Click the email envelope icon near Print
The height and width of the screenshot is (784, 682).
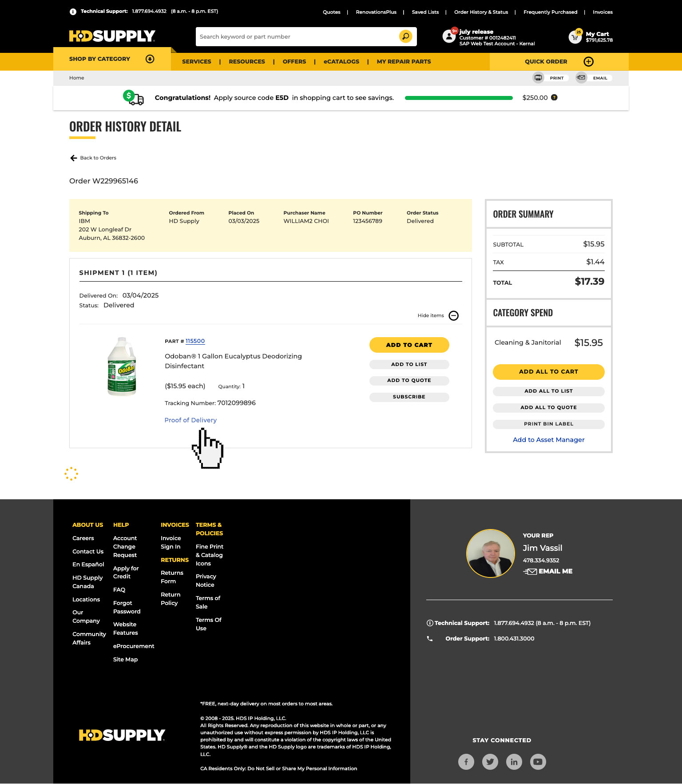coord(581,78)
